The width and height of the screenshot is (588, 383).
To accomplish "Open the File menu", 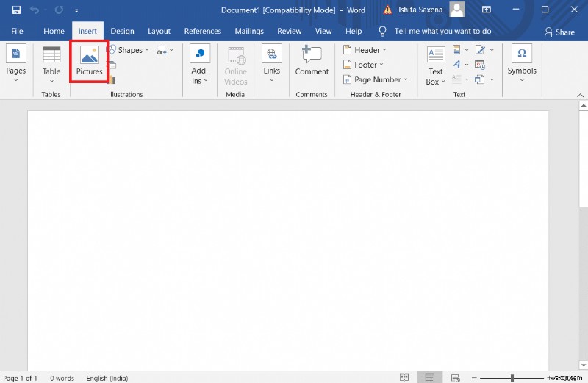I will click(x=17, y=31).
